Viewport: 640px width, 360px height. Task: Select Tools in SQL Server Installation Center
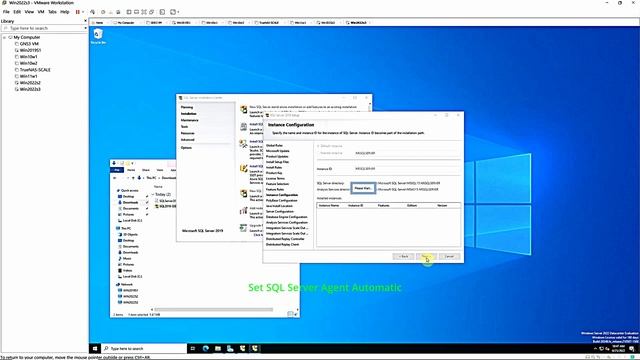pos(184,127)
